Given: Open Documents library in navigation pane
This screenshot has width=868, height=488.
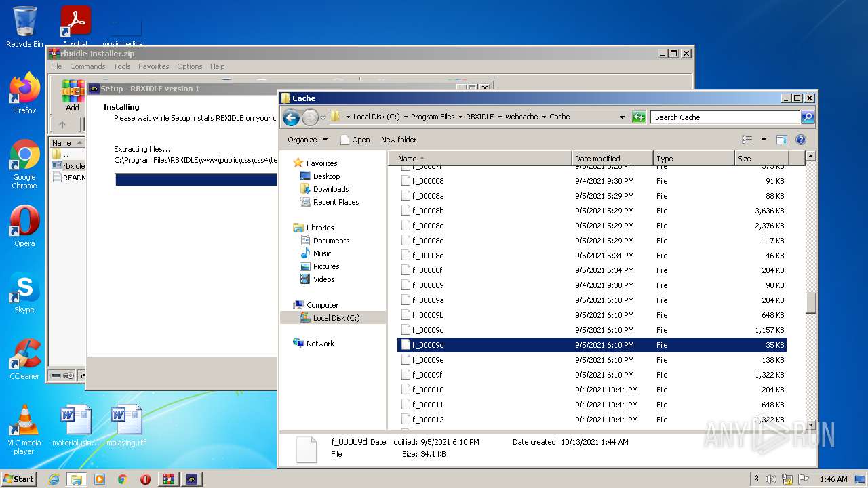Looking at the screenshot, I should tap(331, 241).
